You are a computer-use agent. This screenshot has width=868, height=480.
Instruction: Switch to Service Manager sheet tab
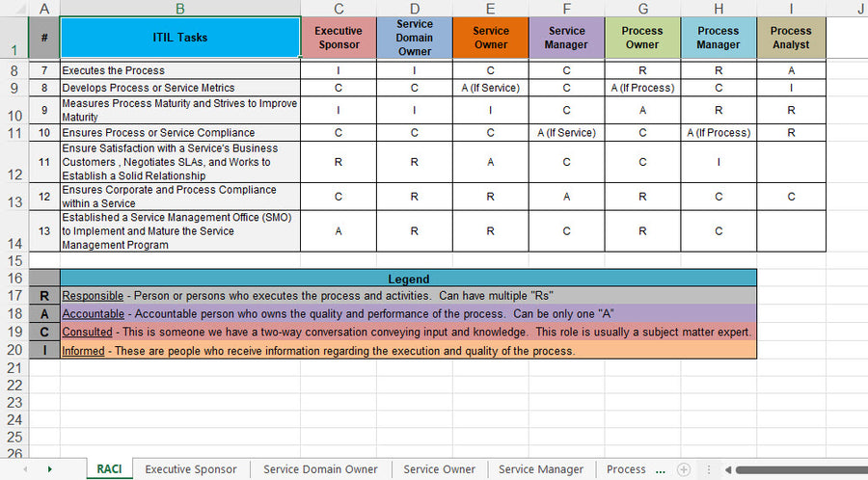point(541,469)
